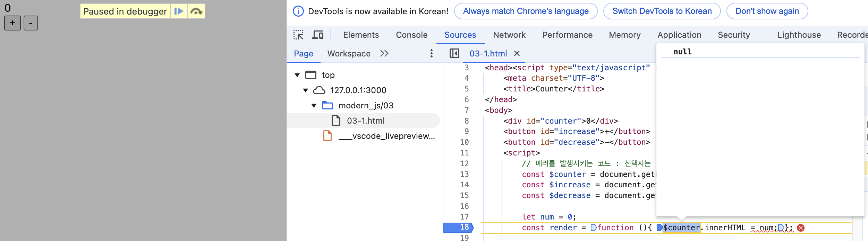The width and height of the screenshot is (868, 241).
Task: Click the title Counter code line
Action: pyautogui.click(x=554, y=89)
